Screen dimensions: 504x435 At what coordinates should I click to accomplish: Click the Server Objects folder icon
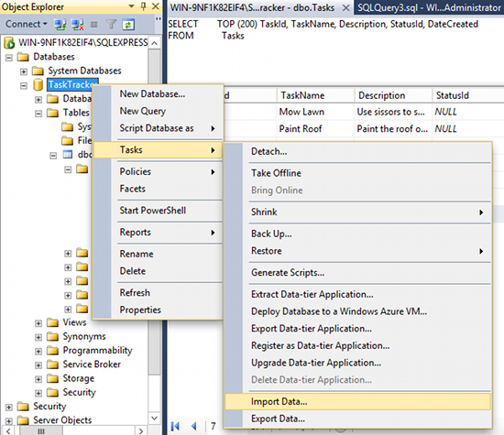(23, 420)
